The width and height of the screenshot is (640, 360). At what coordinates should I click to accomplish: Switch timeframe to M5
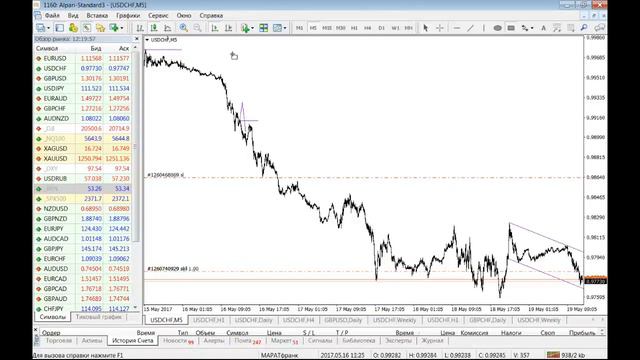pos(313,28)
